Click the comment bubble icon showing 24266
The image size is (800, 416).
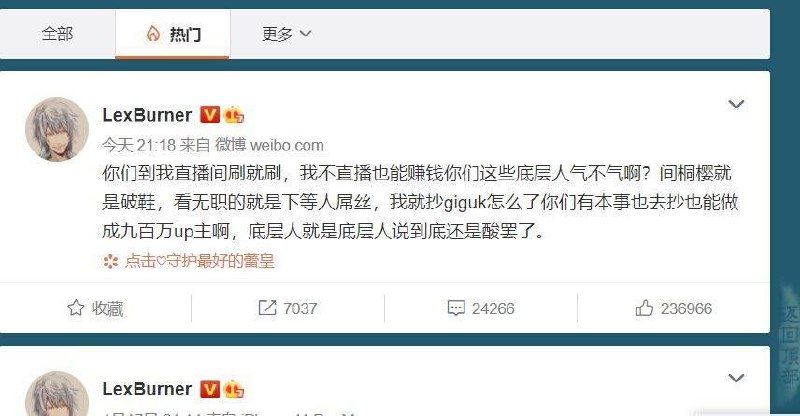pos(456,308)
